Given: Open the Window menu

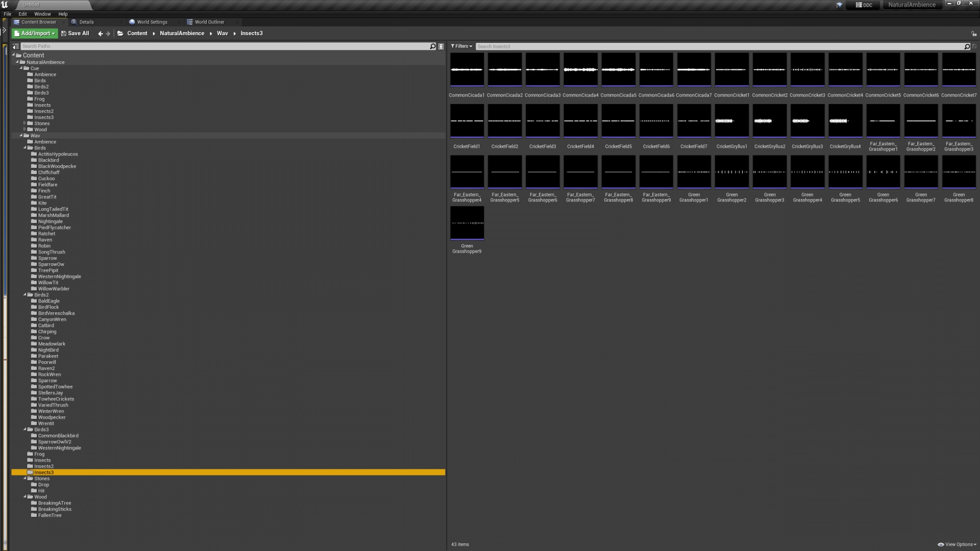Looking at the screenshot, I should click(42, 14).
